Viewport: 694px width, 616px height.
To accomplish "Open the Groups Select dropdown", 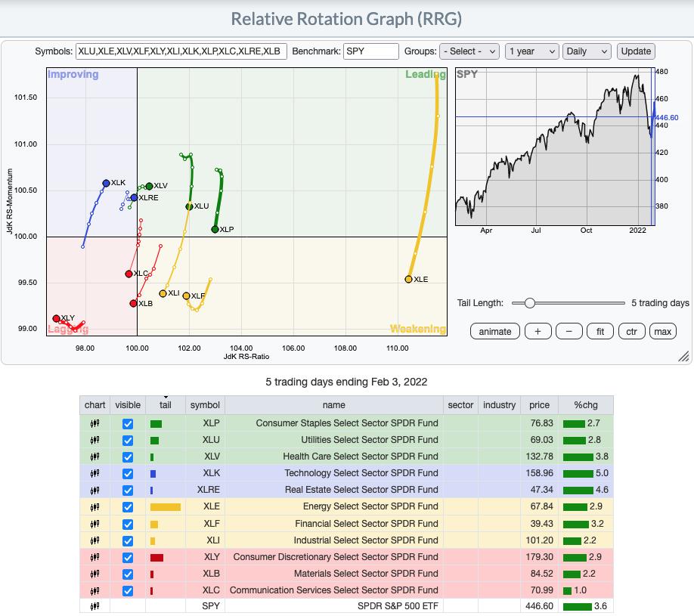I will (x=469, y=51).
